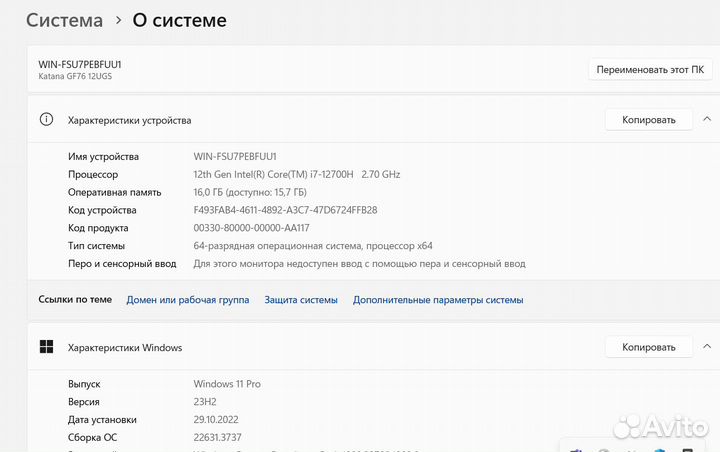The width and height of the screenshot is (720, 452).
Task: Click the info icon beside Характеристики устройства
Action: click(46, 119)
